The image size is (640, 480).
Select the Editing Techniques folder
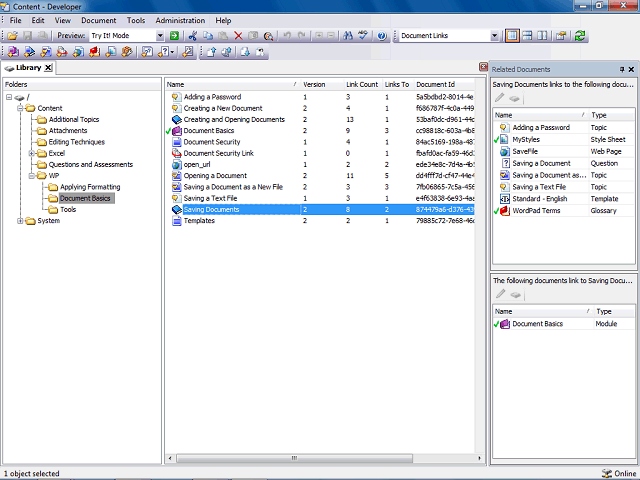76,142
